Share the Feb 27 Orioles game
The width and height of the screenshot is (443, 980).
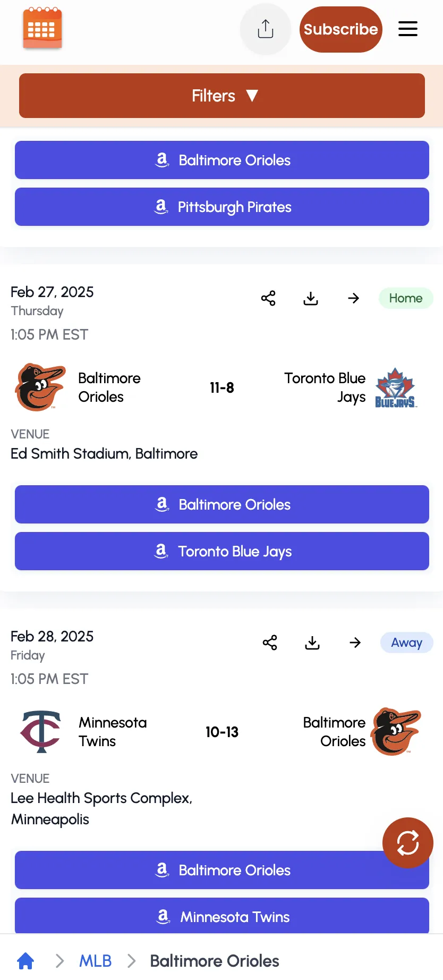coord(268,298)
